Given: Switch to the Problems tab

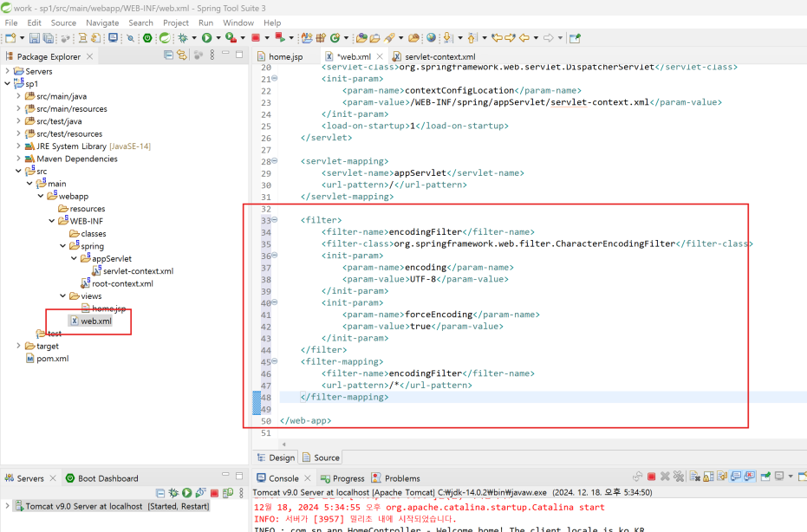Looking at the screenshot, I should point(396,478).
